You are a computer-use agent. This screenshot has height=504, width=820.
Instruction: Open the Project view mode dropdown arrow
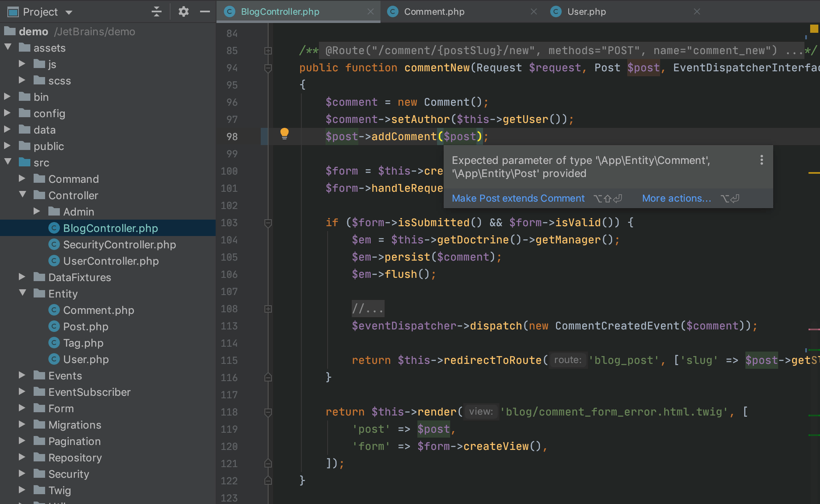(68, 11)
